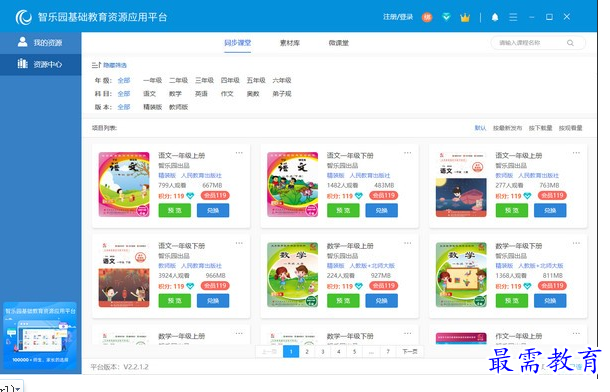Click 下一页 next page button
The image size is (610, 392).
tap(410, 352)
